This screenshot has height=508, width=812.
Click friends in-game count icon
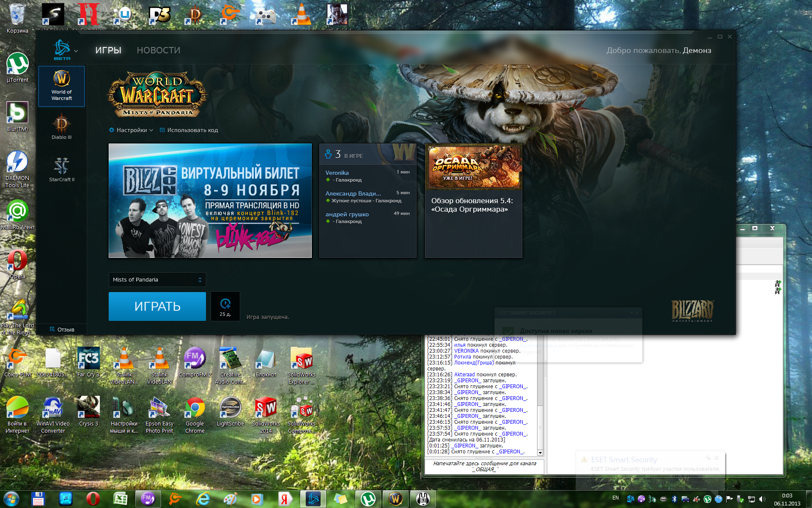328,155
